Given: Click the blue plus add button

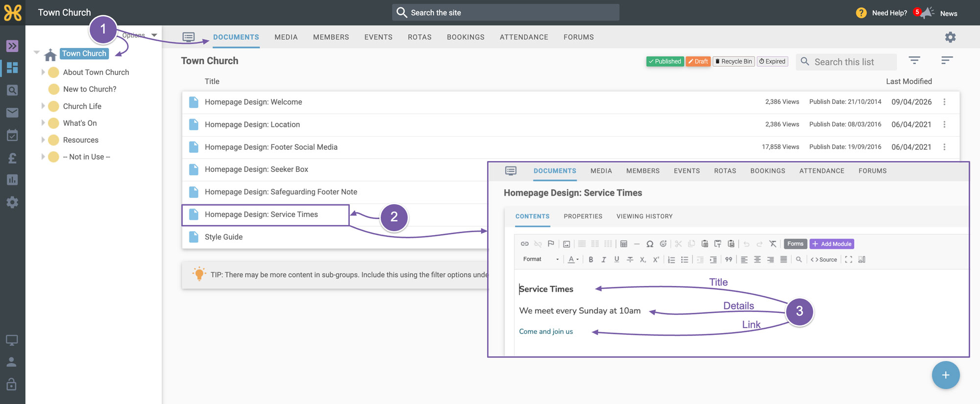Looking at the screenshot, I should (946, 375).
